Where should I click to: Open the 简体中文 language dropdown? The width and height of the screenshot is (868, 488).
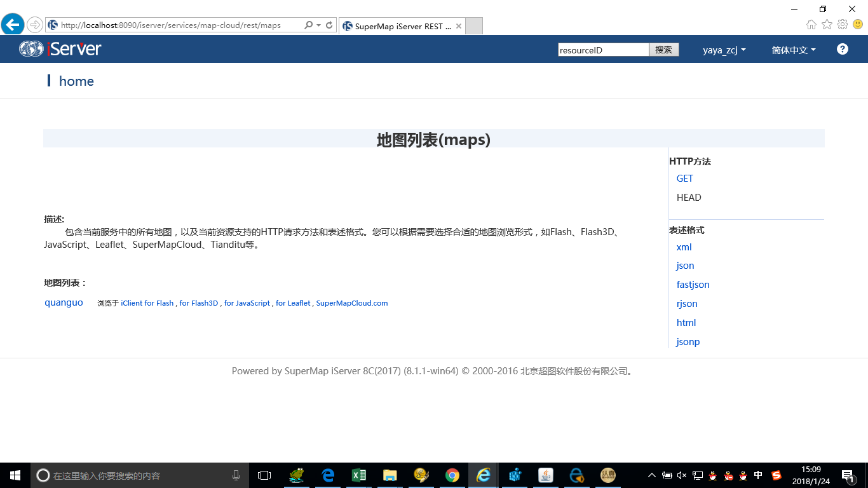(x=794, y=50)
